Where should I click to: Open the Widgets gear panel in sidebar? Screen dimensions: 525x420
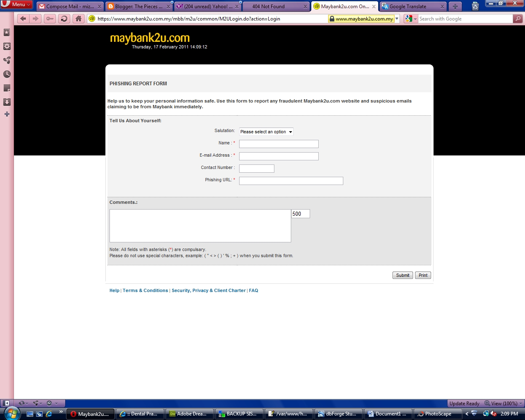pyautogui.click(x=7, y=46)
